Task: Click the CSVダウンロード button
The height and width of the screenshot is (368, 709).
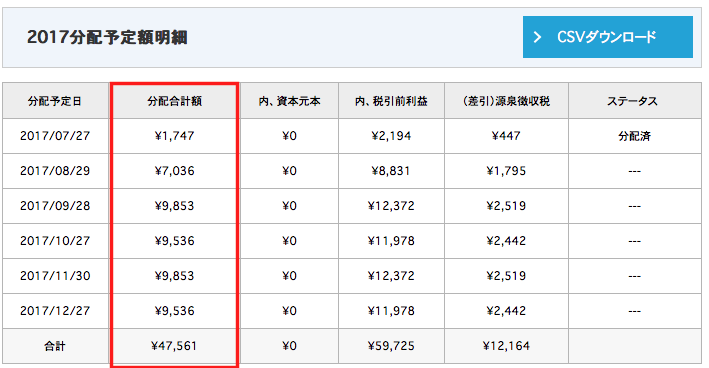Action: point(607,37)
